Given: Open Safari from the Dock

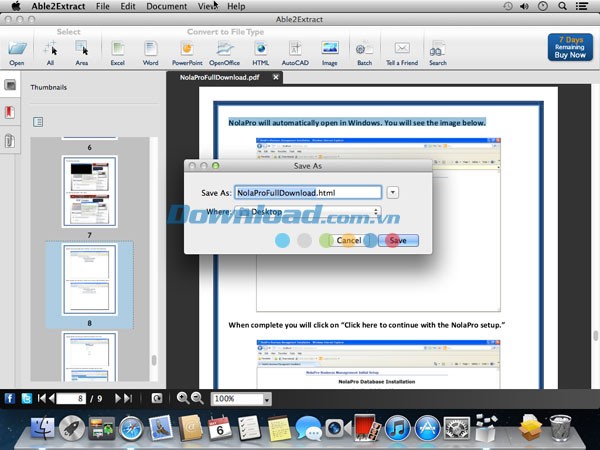Looking at the screenshot, I should (131, 428).
